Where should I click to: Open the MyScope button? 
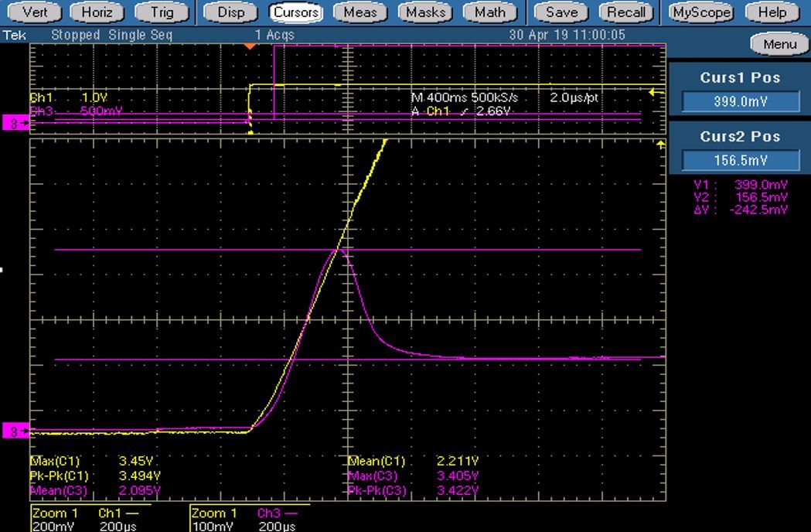(x=701, y=12)
